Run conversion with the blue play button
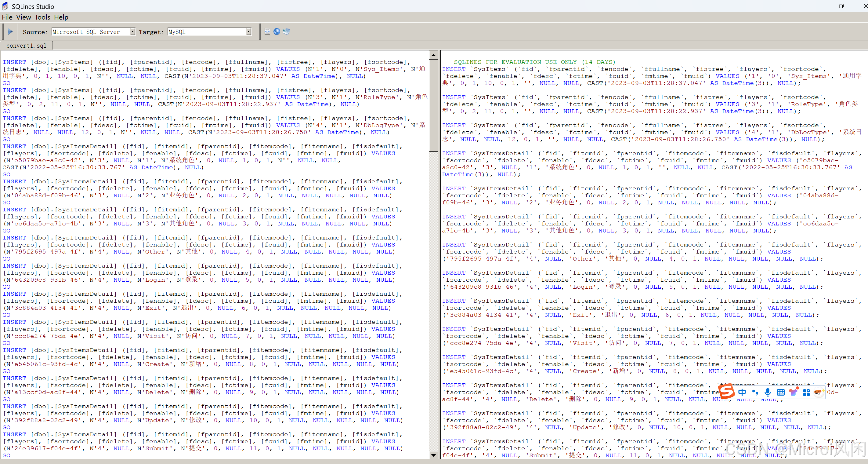Screen dimensions: 868x464 10,32
